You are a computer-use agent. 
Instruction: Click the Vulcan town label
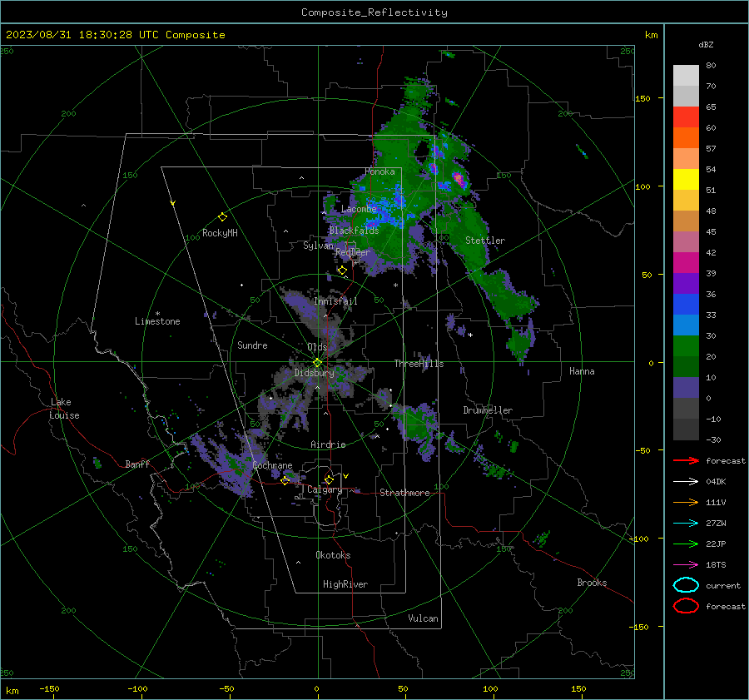pyautogui.click(x=423, y=618)
